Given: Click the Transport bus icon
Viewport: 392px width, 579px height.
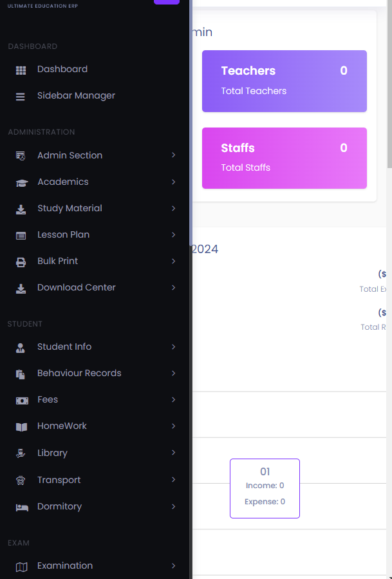Looking at the screenshot, I should tap(21, 480).
